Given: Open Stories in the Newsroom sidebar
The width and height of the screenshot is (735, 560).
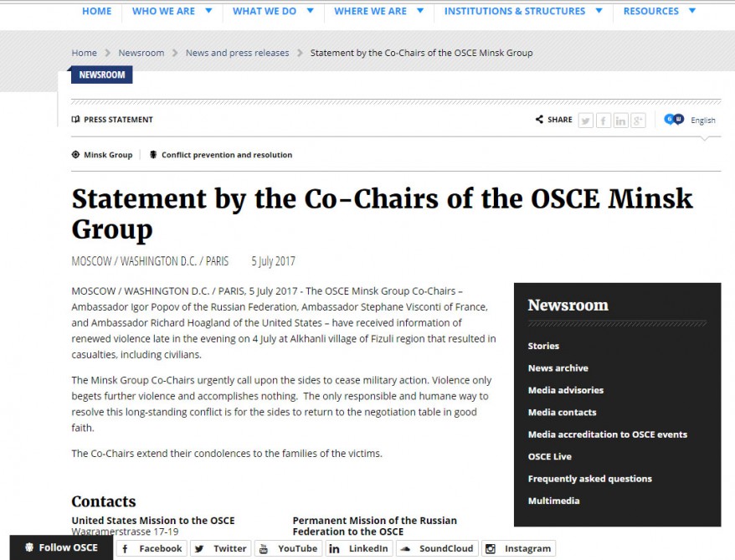Looking at the screenshot, I should 544,346.
